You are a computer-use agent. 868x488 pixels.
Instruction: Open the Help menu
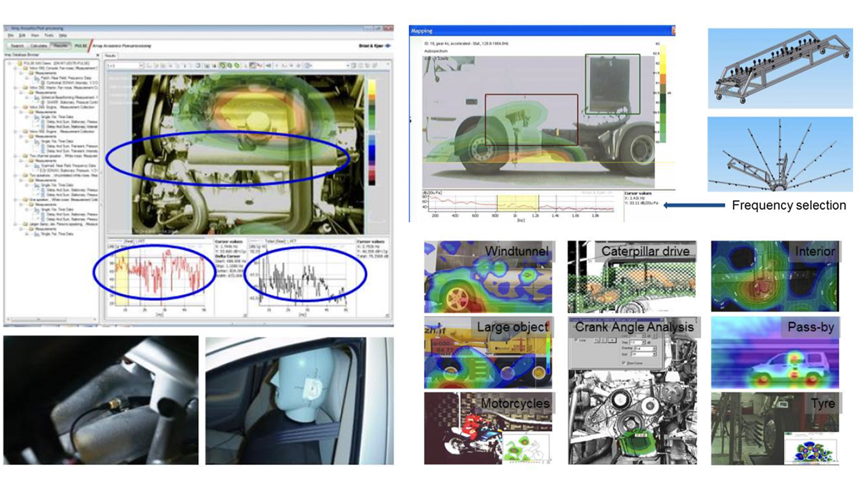pos(63,35)
